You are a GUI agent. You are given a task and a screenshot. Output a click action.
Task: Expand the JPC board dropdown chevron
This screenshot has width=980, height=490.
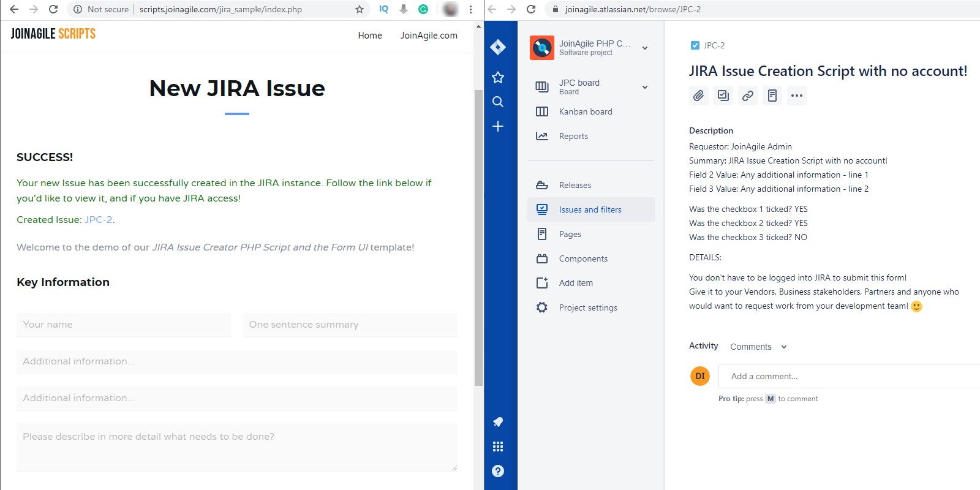645,87
